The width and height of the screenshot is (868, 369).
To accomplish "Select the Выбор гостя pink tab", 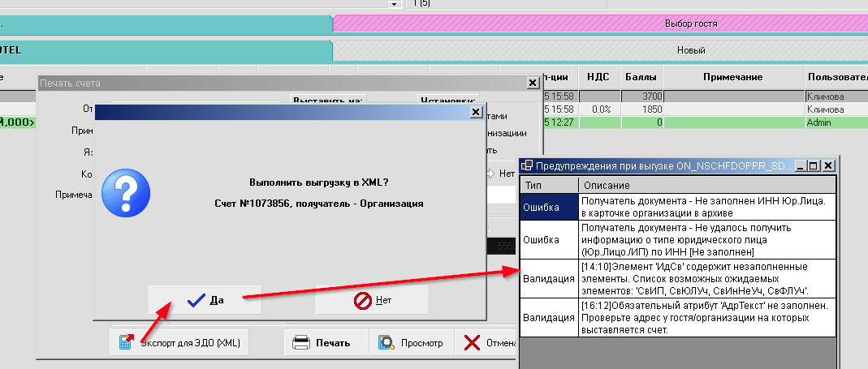I will click(x=690, y=24).
